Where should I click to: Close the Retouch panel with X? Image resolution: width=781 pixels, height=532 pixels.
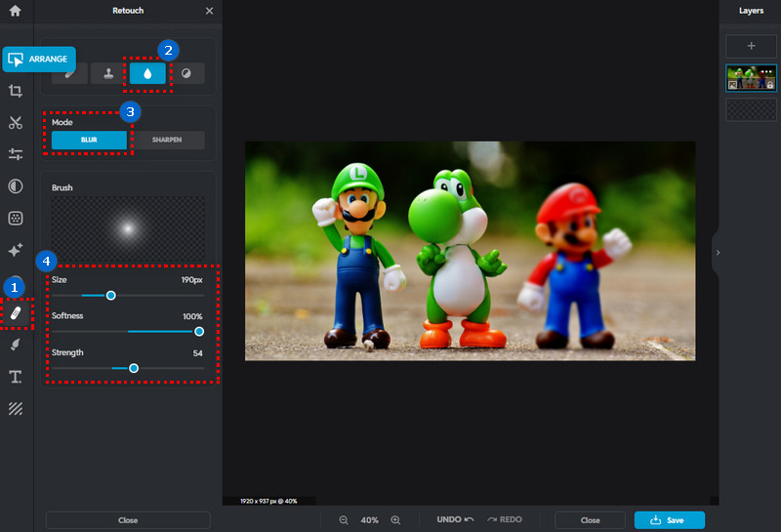point(209,11)
